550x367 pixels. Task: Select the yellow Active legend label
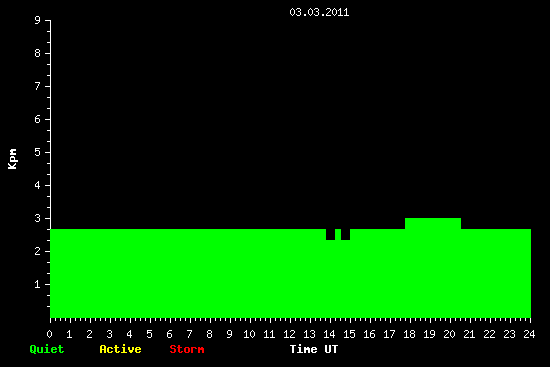click(120, 349)
